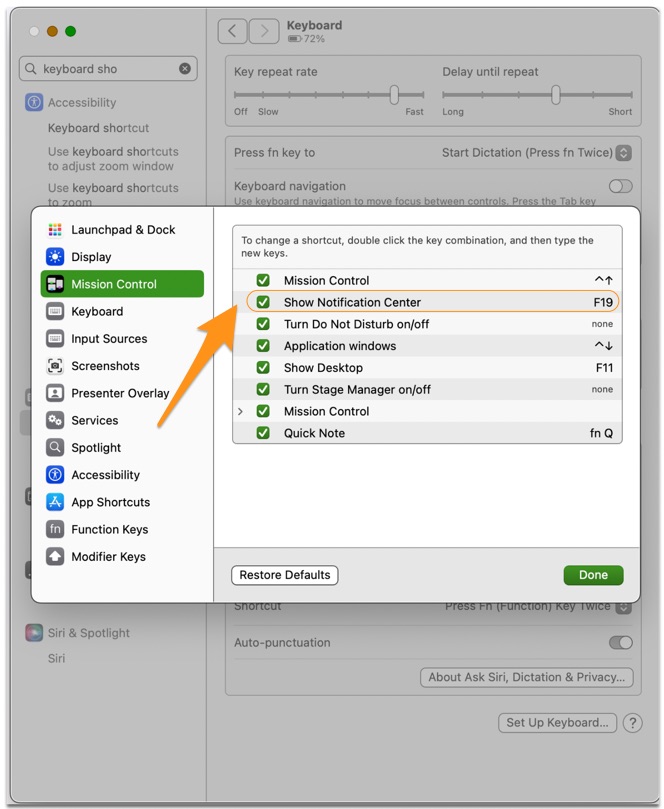Click 'none' beside Do Not Disturb
This screenshot has width=664, height=809.
[602, 324]
